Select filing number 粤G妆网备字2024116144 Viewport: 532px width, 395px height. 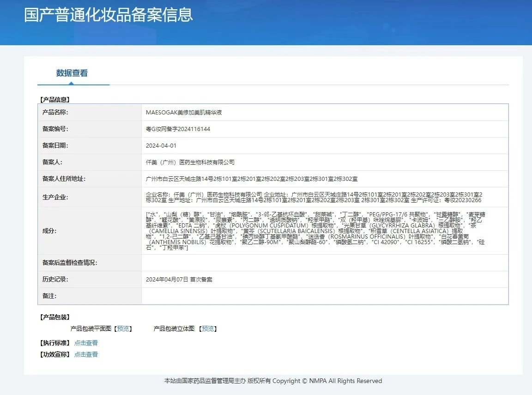(178, 129)
